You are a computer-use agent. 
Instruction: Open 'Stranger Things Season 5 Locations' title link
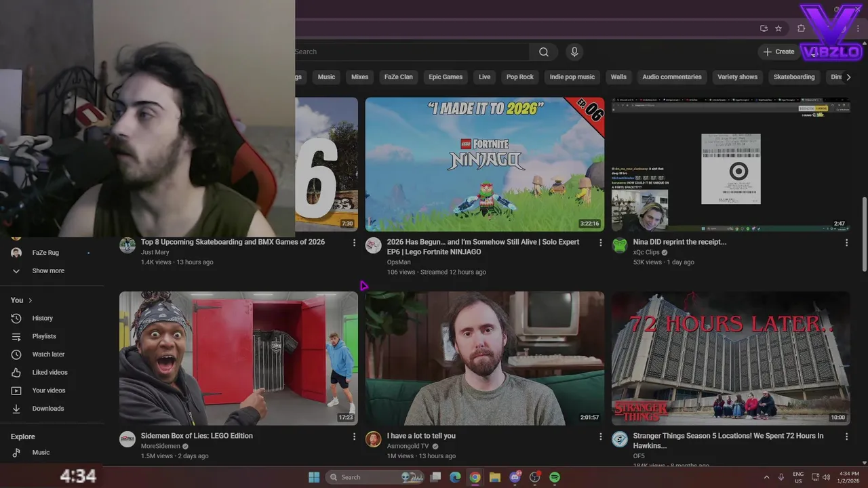(x=728, y=441)
